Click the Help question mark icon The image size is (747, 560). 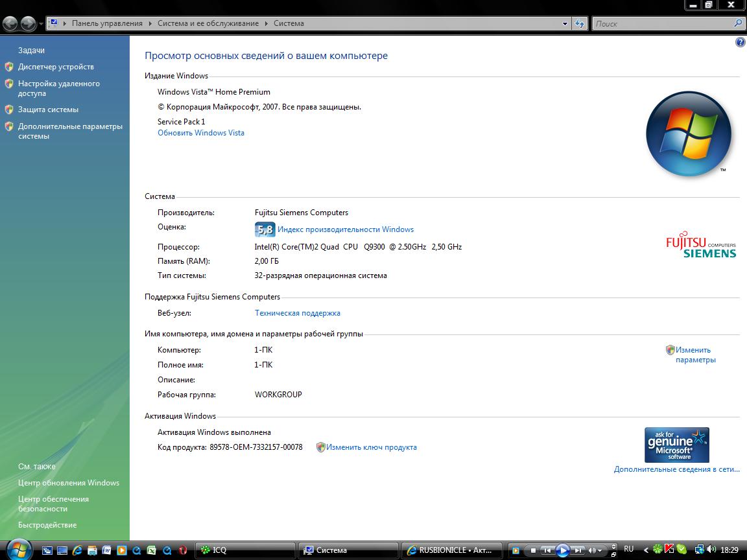coord(740,42)
